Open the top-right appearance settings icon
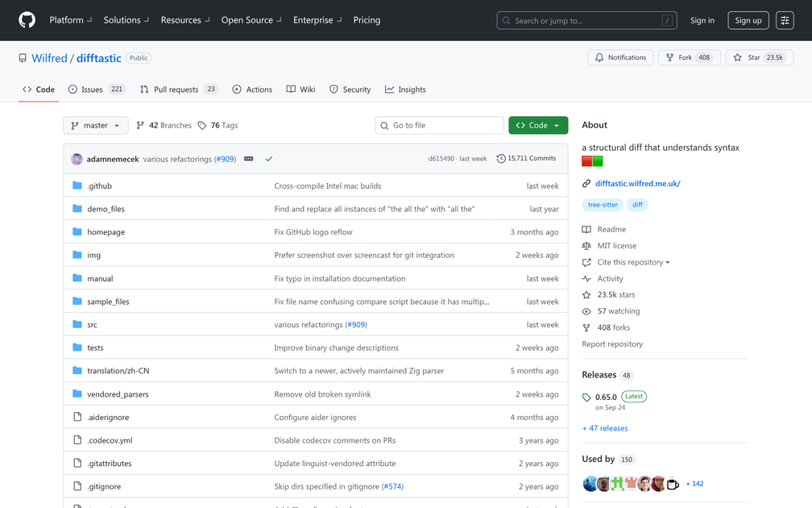 coord(785,20)
